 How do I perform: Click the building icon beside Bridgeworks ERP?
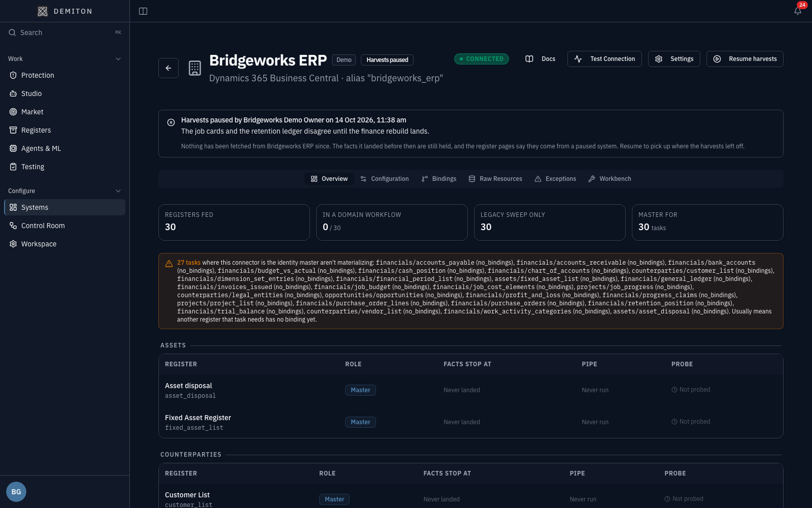tap(195, 68)
